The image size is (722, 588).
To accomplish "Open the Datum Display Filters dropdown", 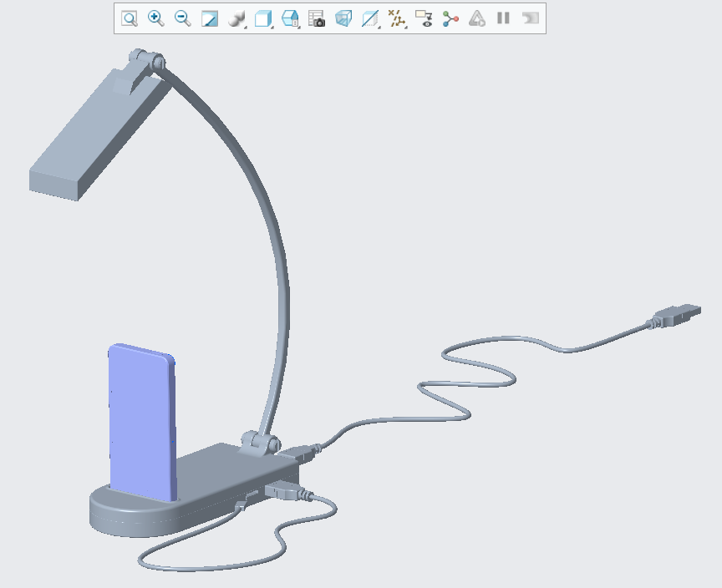I will tap(397, 19).
